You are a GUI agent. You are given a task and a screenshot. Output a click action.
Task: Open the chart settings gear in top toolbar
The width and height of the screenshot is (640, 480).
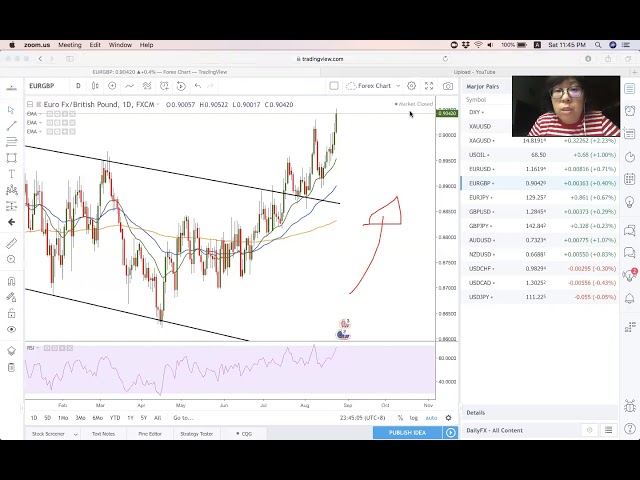click(411, 86)
